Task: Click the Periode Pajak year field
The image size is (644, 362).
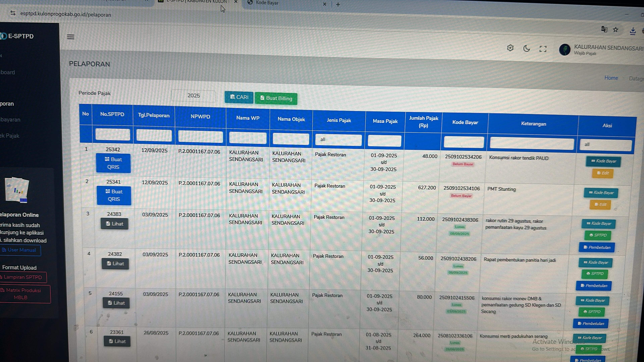Action: (194, 96)
